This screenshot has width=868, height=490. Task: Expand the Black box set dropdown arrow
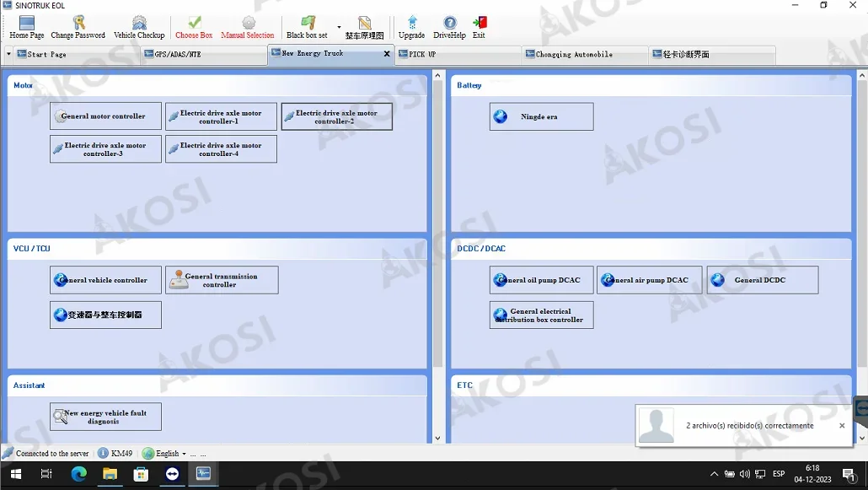point(339,27)
